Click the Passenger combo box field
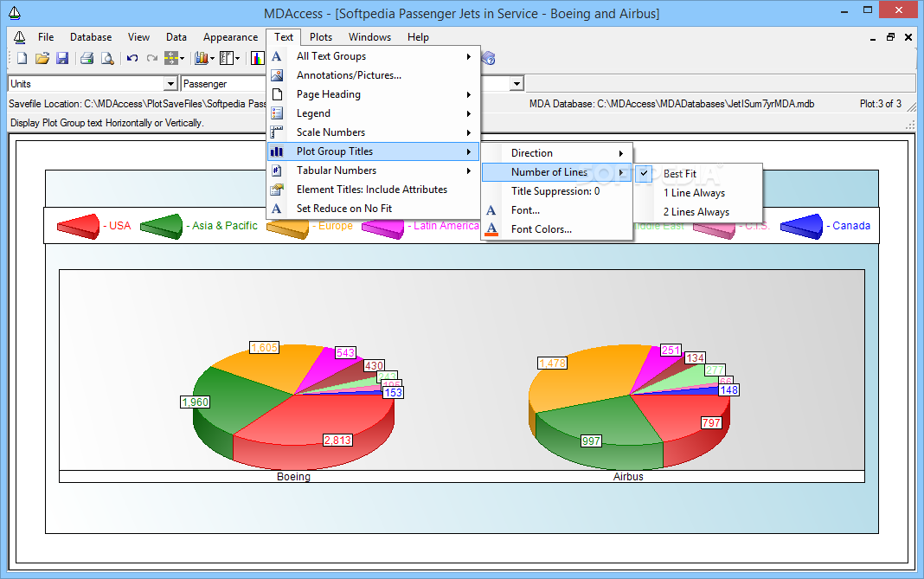This screenshot has width=924, height=579. click(x=224, y=84)
